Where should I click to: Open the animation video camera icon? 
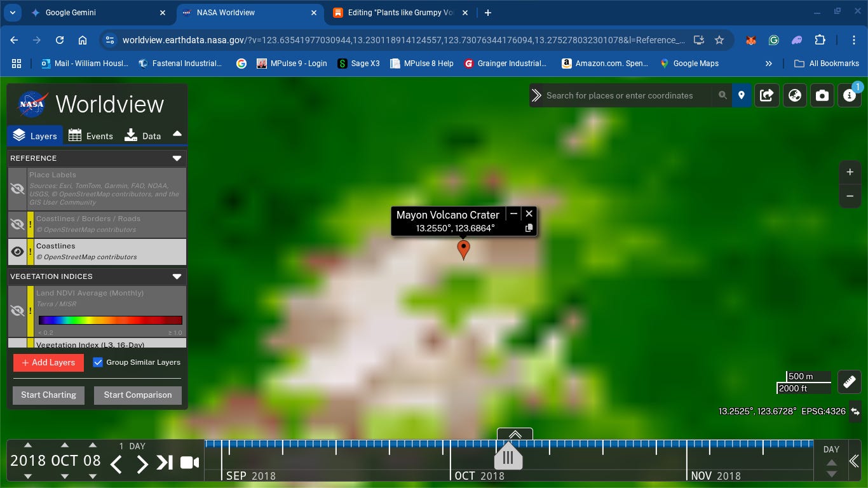click(x=189, y=463)
